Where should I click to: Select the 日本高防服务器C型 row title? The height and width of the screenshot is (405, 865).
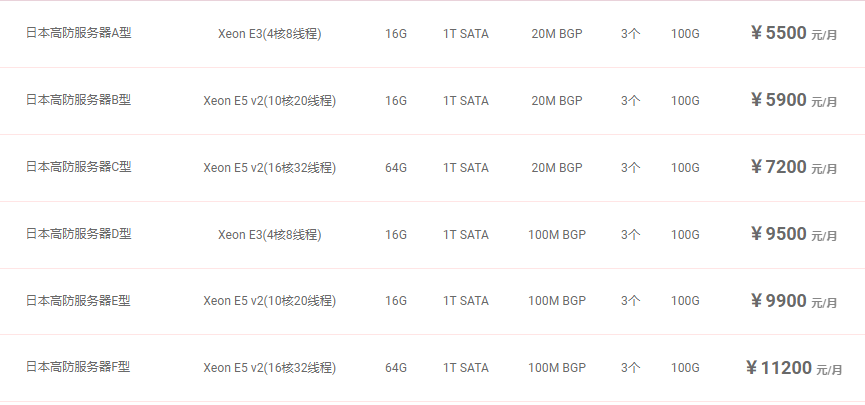78,167
